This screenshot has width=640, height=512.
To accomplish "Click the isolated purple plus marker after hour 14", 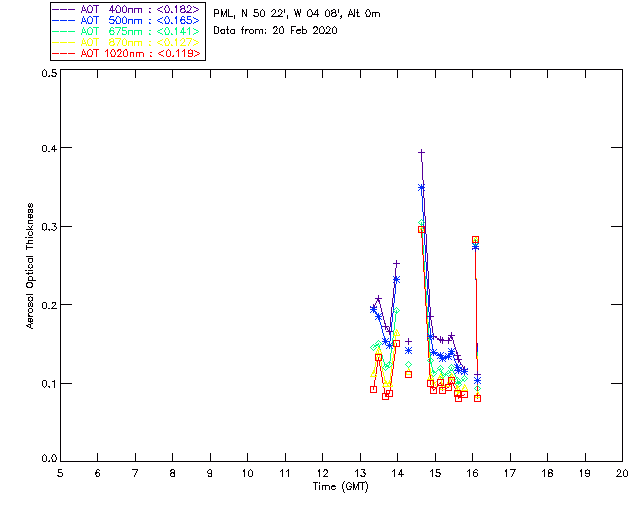I will pos(408,341).
